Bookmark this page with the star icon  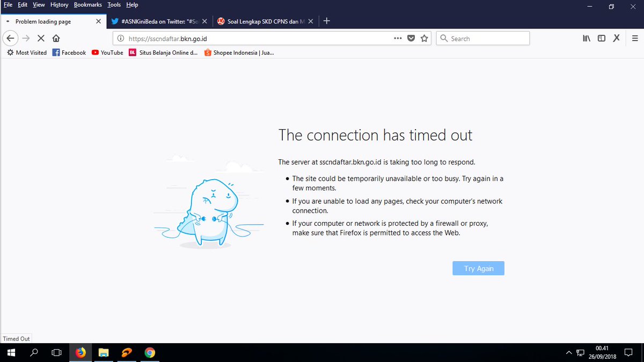point(425,39)
